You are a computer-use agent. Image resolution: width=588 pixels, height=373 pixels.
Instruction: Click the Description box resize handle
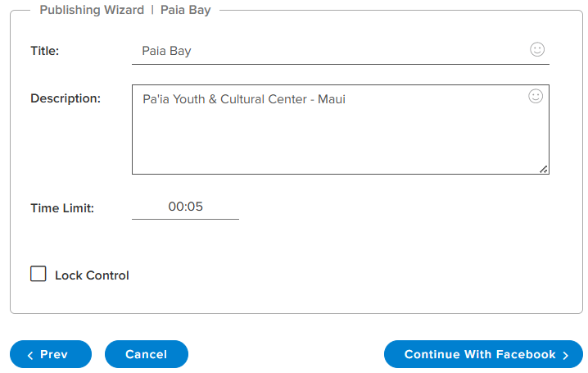click(544, 170)
